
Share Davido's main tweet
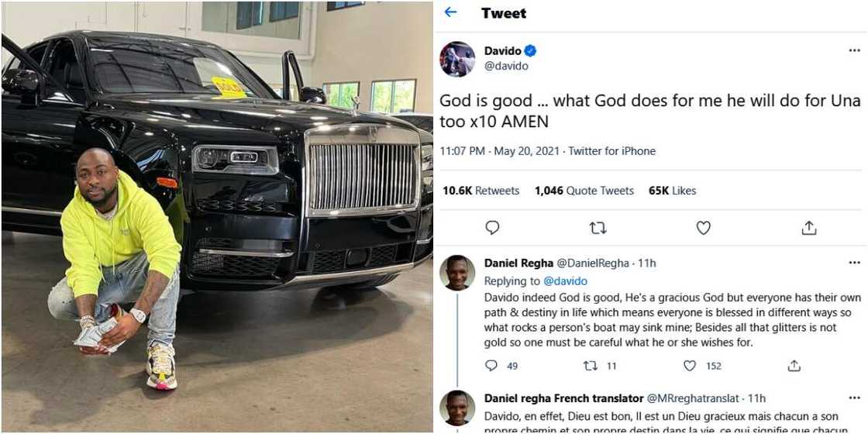808,228
